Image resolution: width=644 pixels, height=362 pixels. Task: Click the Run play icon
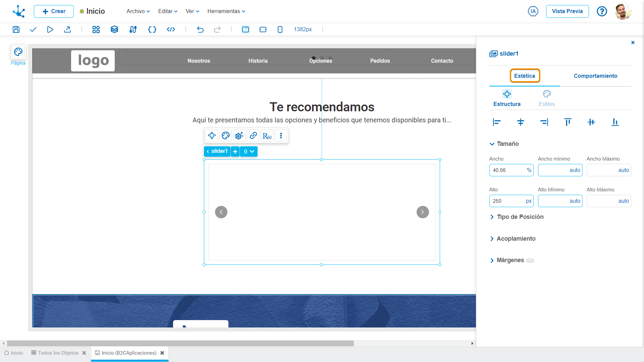[x=50, y=29]
